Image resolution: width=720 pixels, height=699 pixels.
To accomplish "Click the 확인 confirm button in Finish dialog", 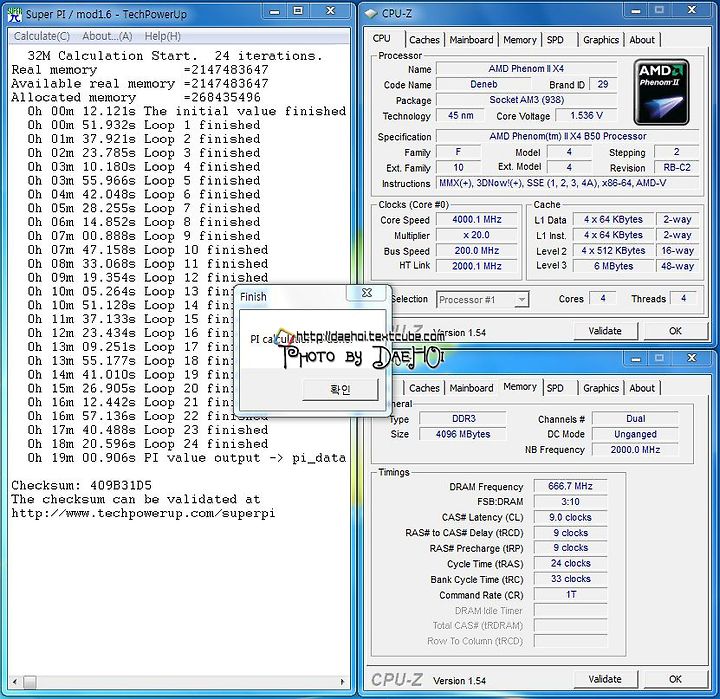I will click(340, 390).
